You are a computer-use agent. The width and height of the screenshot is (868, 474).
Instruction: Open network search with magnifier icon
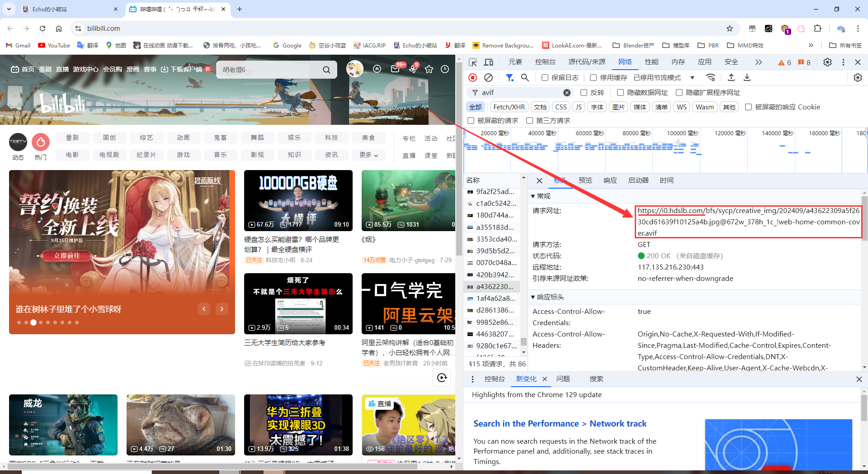point(525,77)
